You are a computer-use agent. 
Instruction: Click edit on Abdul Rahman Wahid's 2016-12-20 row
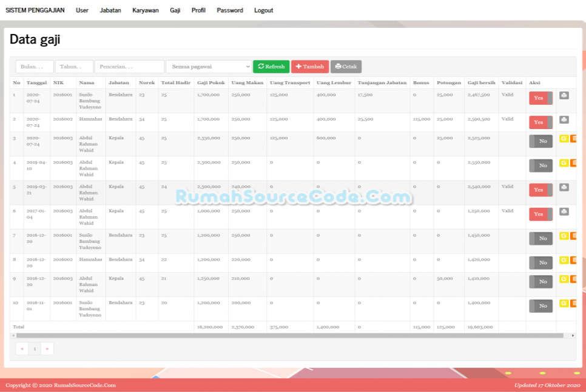[563, 279]
